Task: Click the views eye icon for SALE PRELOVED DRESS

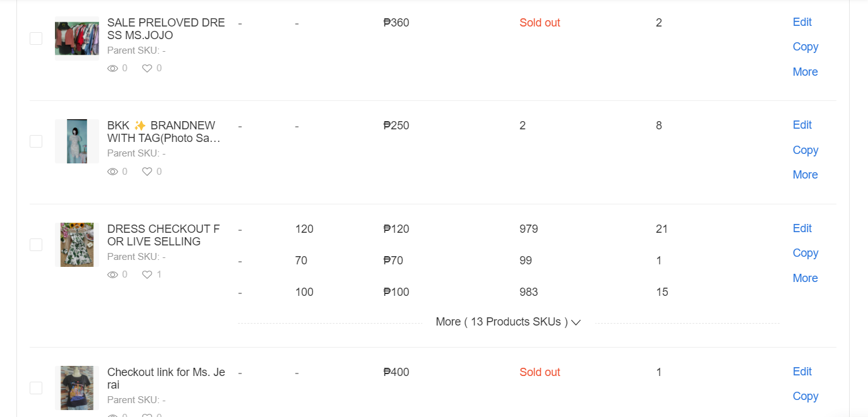Action: (112, 68)
